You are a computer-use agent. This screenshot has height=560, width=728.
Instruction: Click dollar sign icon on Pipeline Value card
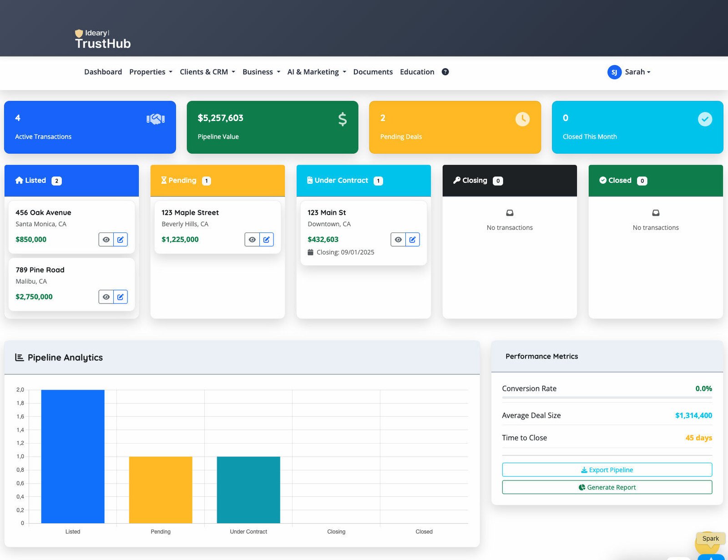click(343, 119)
